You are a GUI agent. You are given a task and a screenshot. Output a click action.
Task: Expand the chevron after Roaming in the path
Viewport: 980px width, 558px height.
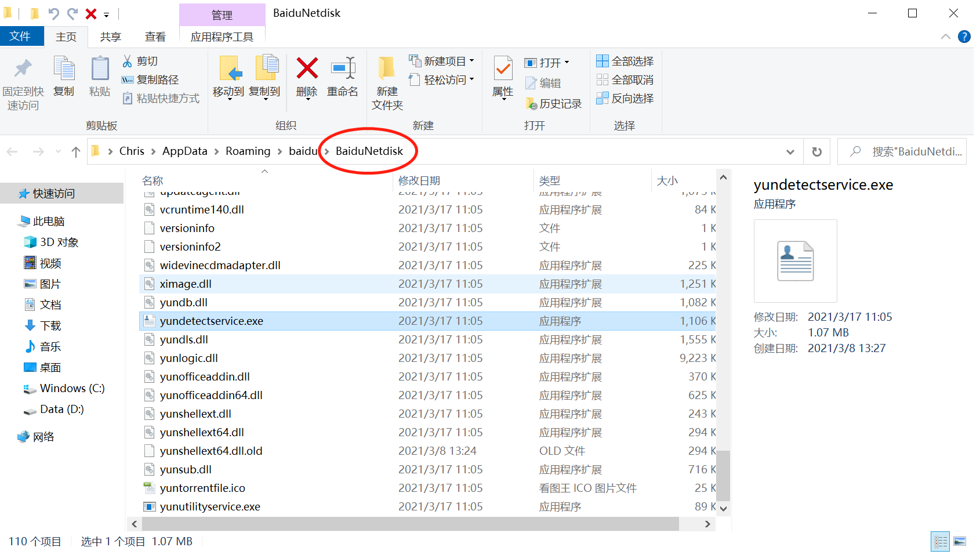(280, 151)
